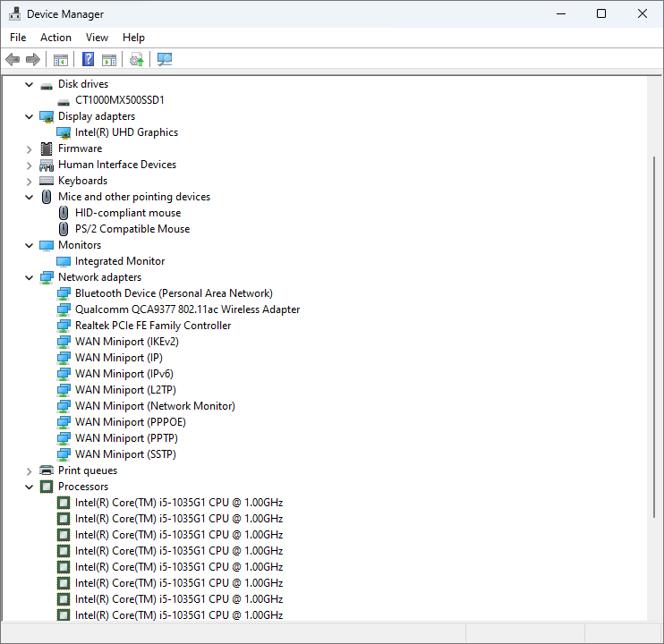
Task: Click the Update device driver icon
Action: click(x=137, y=60)
